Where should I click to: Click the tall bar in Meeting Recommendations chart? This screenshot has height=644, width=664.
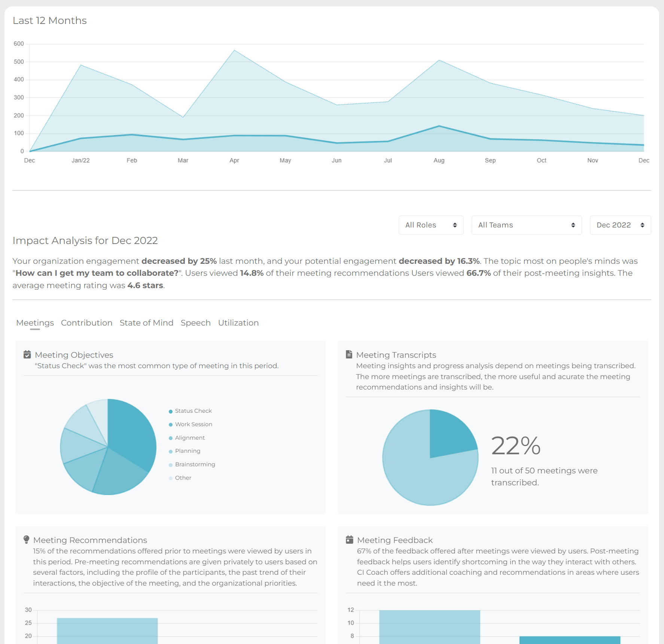(x=107, y=631)
